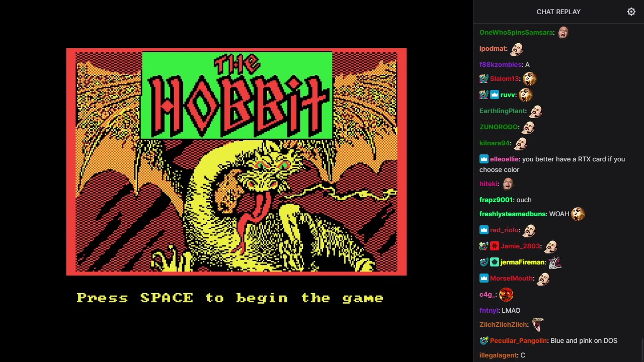Click username Jamie_2803 in chat
Screen dimensions: 644x362
520,246
